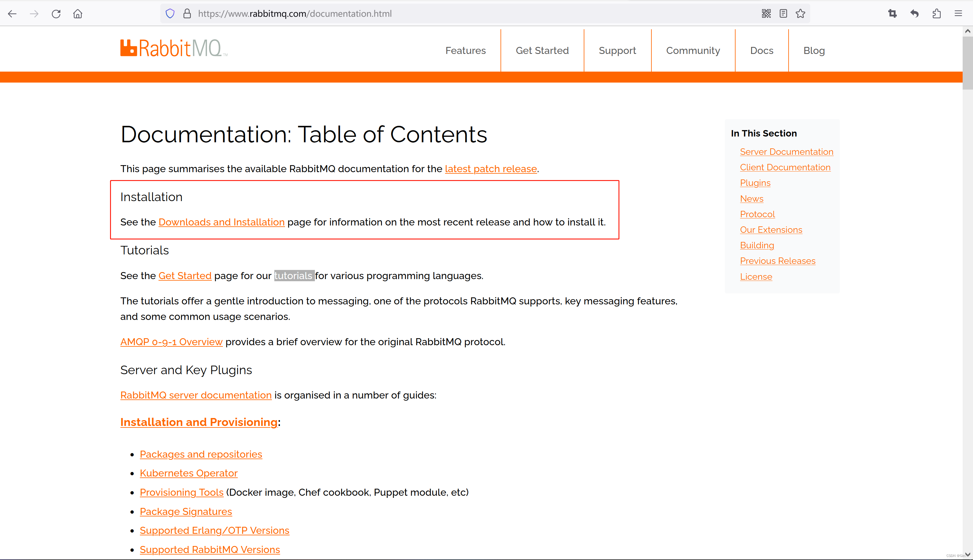Open the Get Started nav item
Screen dimensions: 973x560
[x=542, y=50]
